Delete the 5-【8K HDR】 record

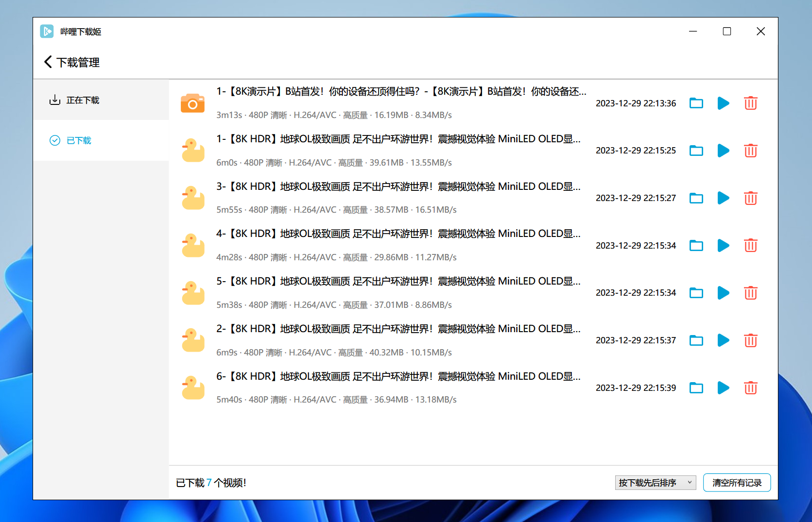click(x=750, y=293)
